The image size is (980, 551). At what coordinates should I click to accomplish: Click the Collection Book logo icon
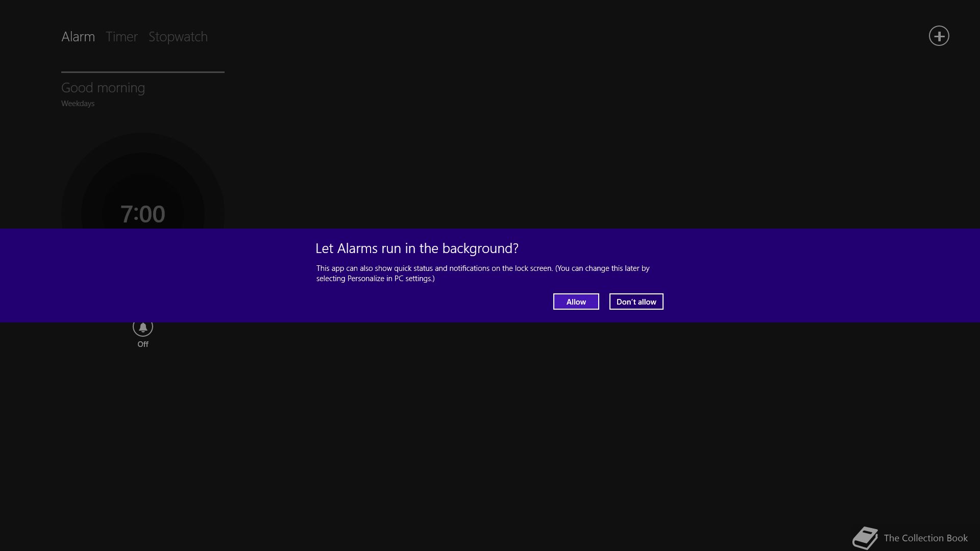coord(865,538)
